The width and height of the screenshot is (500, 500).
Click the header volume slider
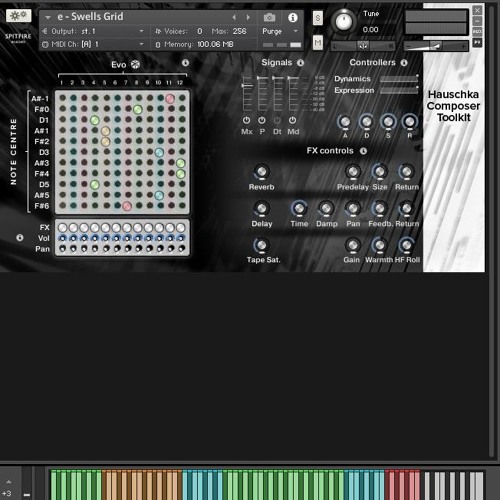tap(436, 46)
